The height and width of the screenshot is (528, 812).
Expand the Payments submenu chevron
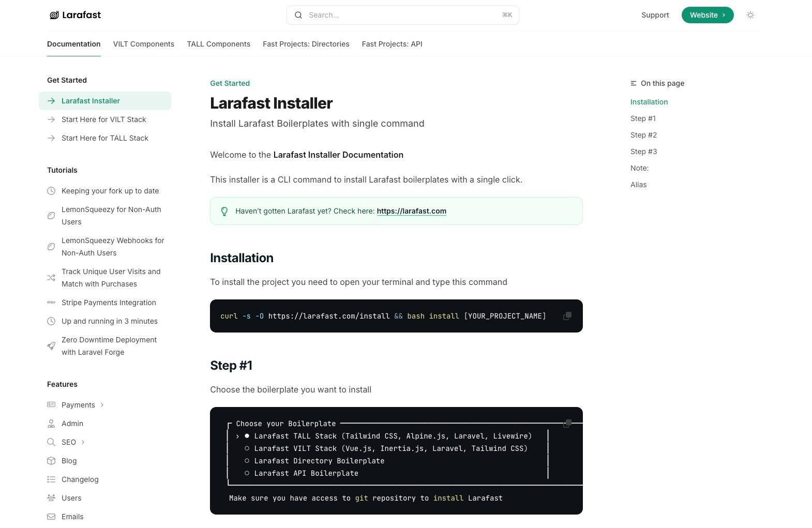pos(102,405)
